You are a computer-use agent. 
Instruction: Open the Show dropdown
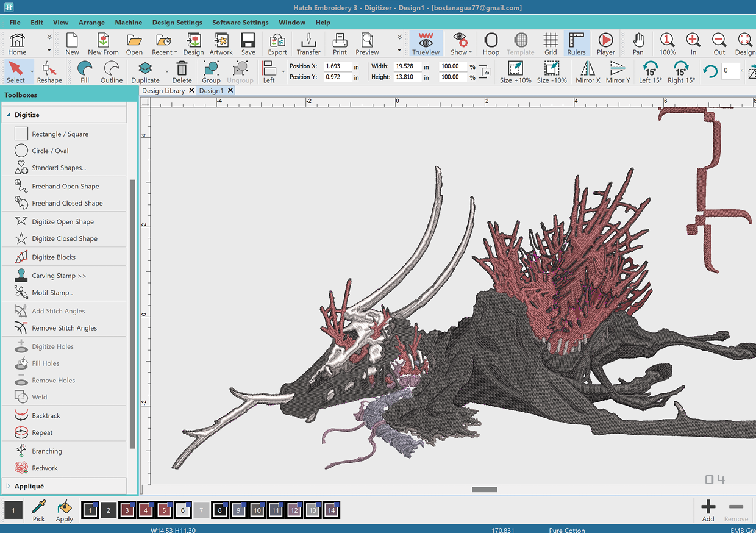460,44
